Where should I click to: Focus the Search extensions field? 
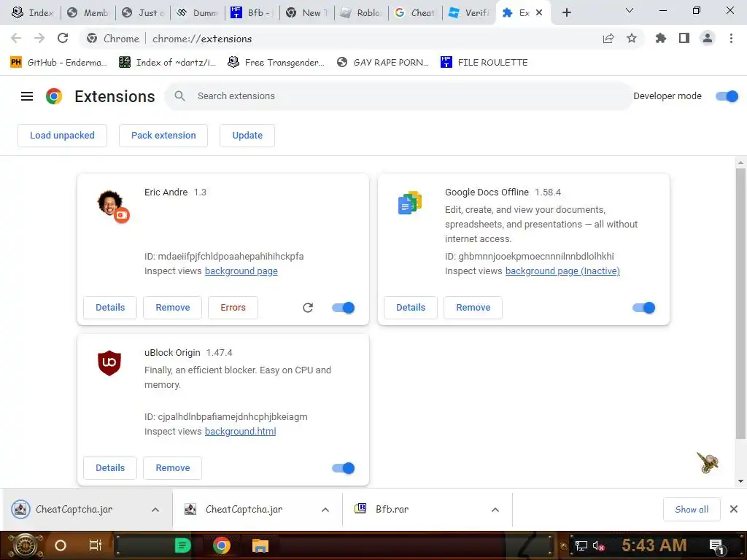coord(398,96)
